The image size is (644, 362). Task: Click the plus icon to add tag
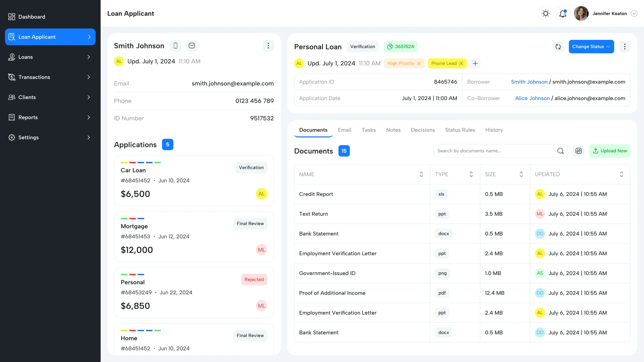click(475, 63)
